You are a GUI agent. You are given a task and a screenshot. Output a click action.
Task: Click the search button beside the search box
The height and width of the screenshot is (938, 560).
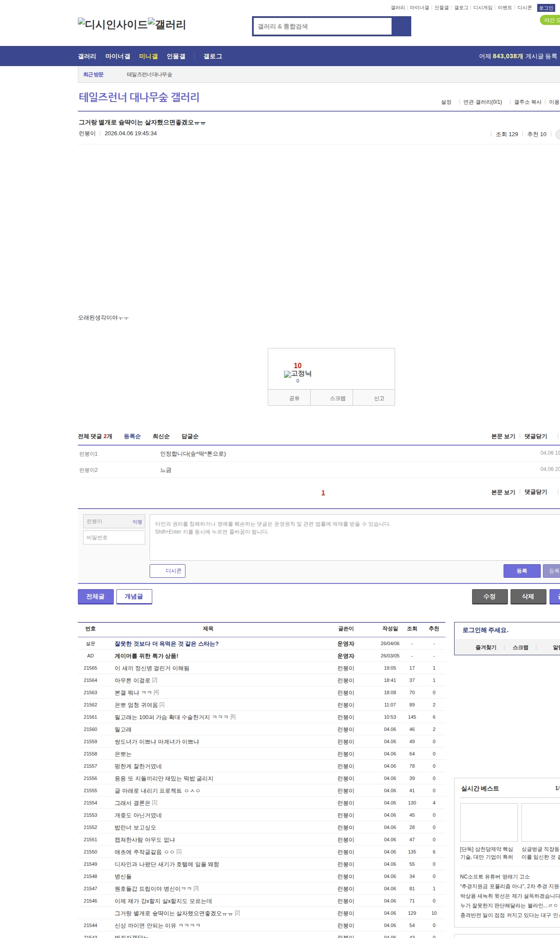coord(401,26)
